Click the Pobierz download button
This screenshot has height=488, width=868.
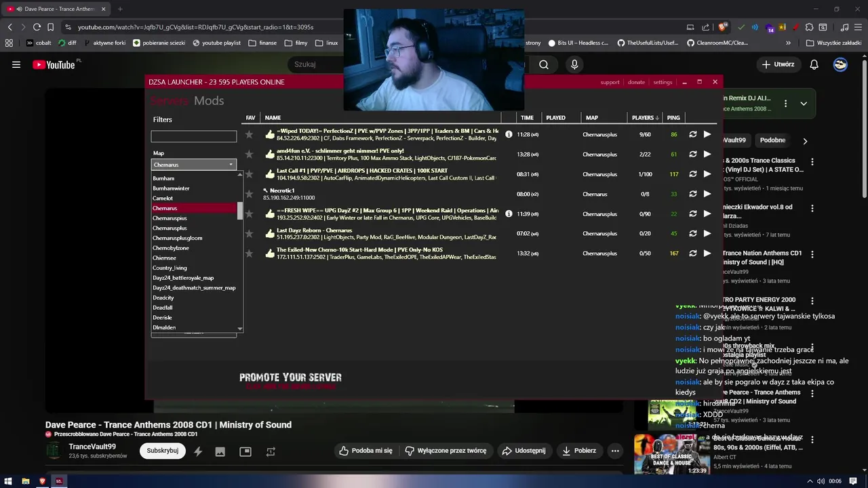578,451
